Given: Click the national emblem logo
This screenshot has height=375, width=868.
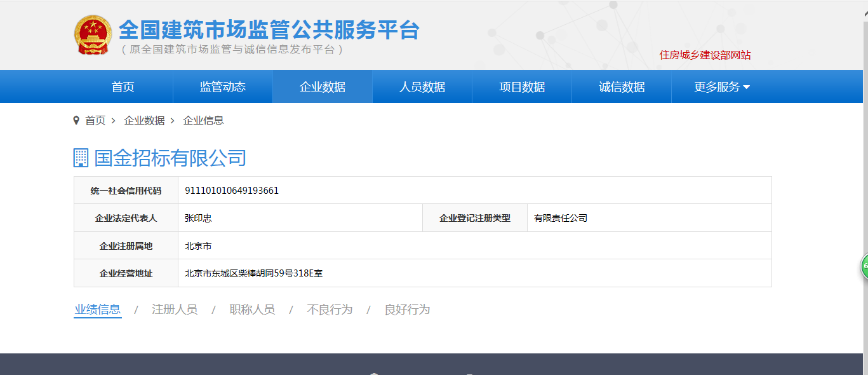Looking at the screenshot, I should click(x=93, y=35).
